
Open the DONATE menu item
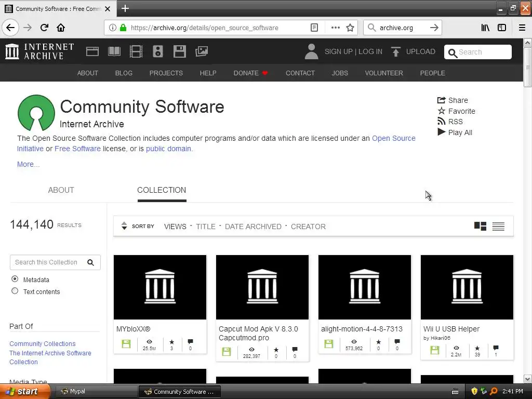250,73
